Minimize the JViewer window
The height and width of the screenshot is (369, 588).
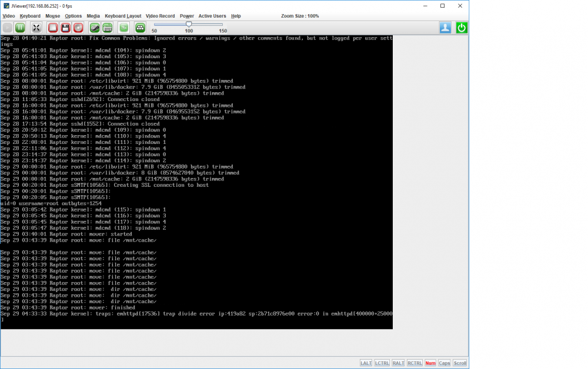(425, 6)
